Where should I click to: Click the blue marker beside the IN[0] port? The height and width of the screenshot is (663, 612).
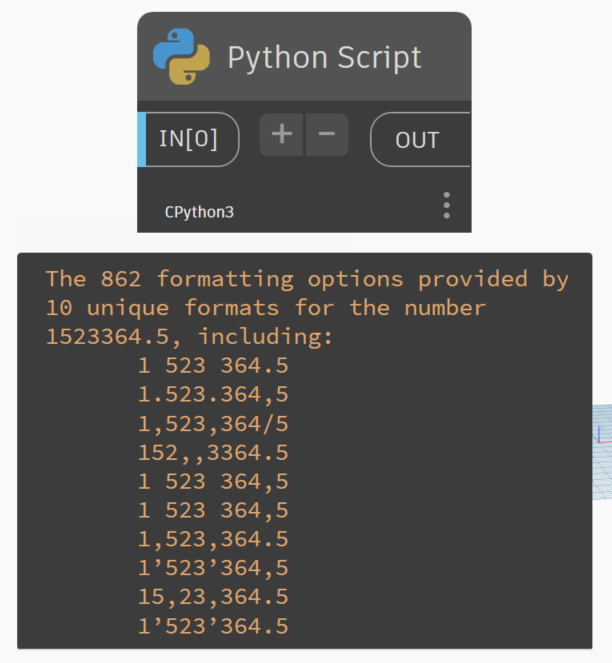pyautogui.click(x=141, y=138)
